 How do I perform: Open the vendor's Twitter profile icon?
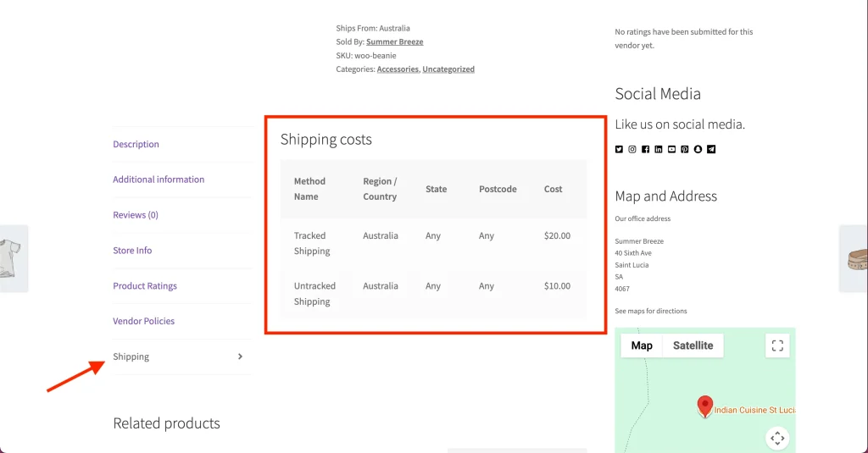[x=619, y=149]
